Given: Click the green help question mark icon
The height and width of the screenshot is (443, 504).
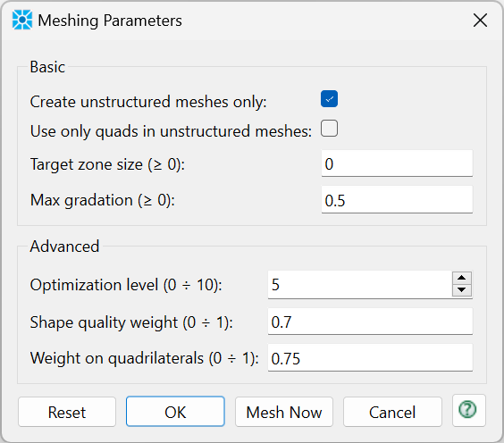Looking at the screenshot, I should (x=468, y=410).
